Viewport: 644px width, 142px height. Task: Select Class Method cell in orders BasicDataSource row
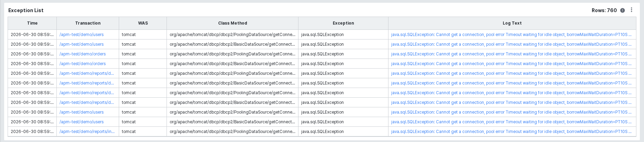[x=233, y=64]
